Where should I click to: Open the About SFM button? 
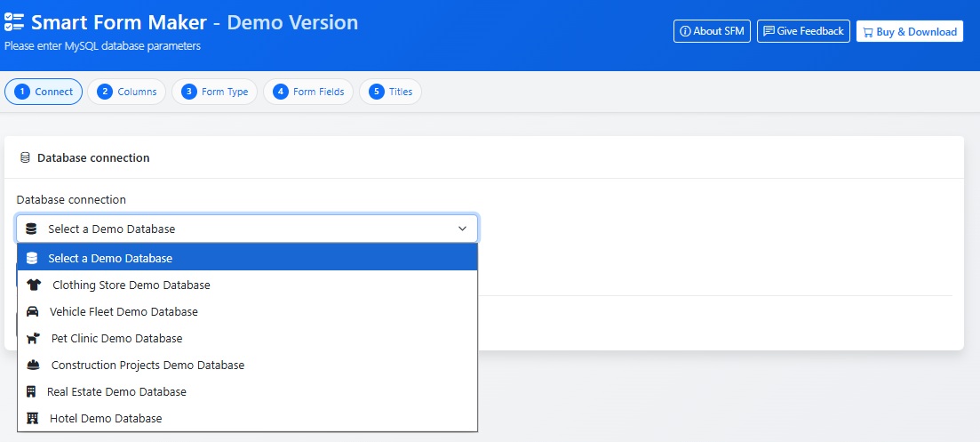coord(712,31)
